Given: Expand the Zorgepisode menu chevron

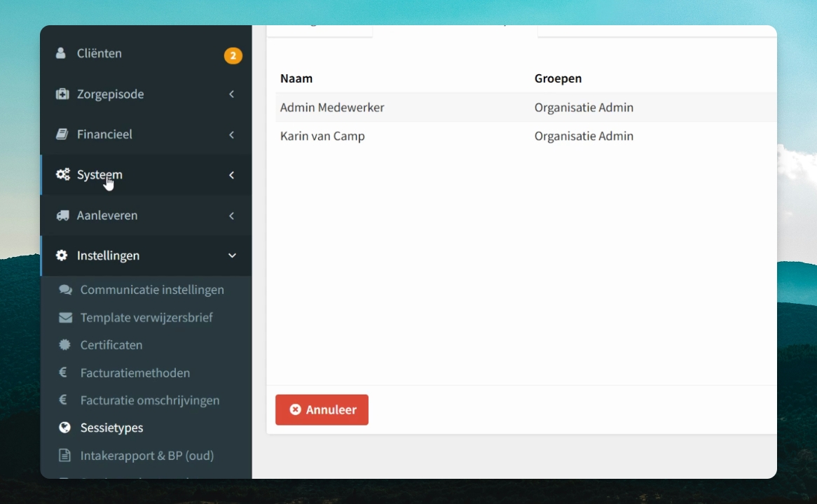Looking at the screenshot, I should coord(231,94).
